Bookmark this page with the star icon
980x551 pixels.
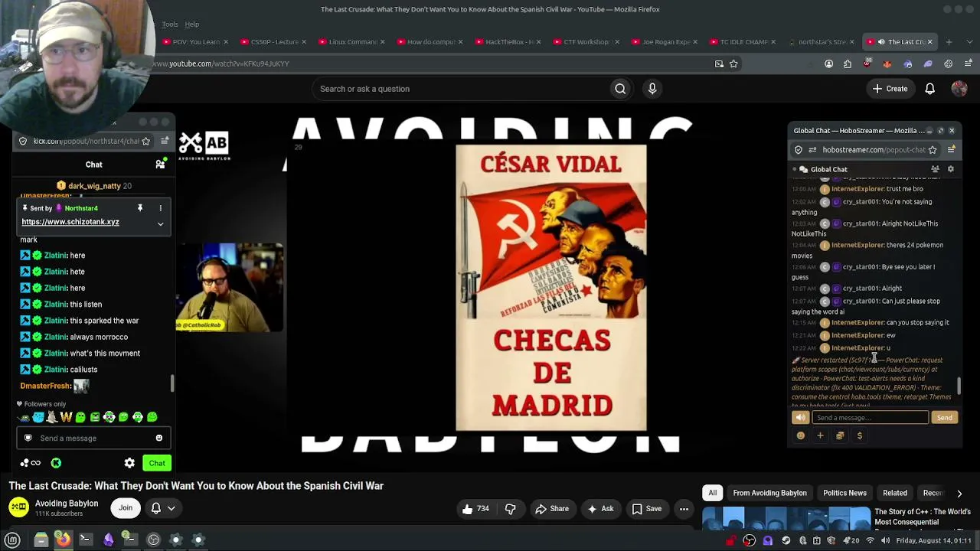coord(733,64)
